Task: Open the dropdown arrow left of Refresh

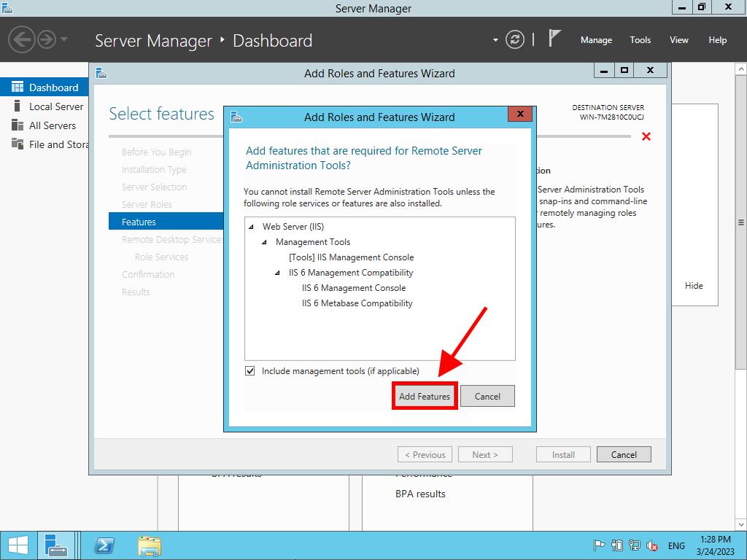Action: 495,40
